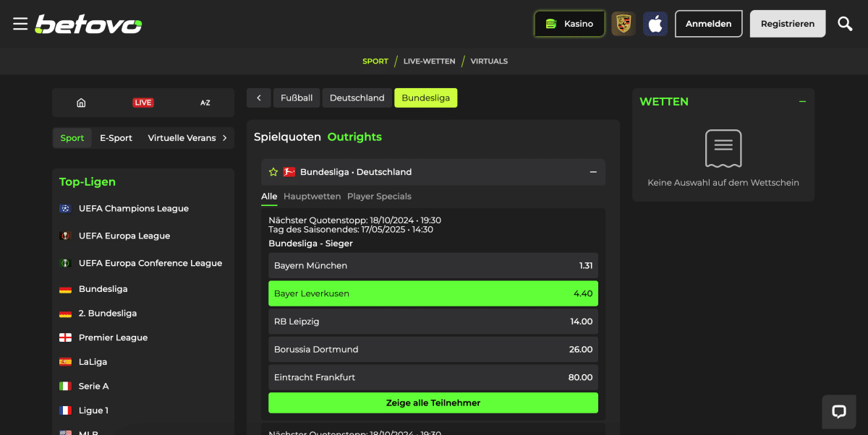Select the Deutschland breadcrumb

coord(357,98)
